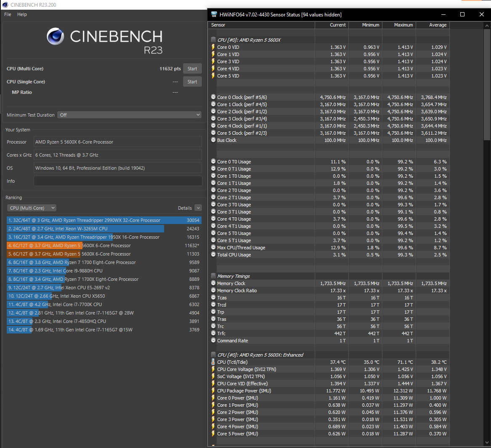
Task: Click the icon beside Total CPU Usage
Action: pyautogui.click(x=213, y=254)
